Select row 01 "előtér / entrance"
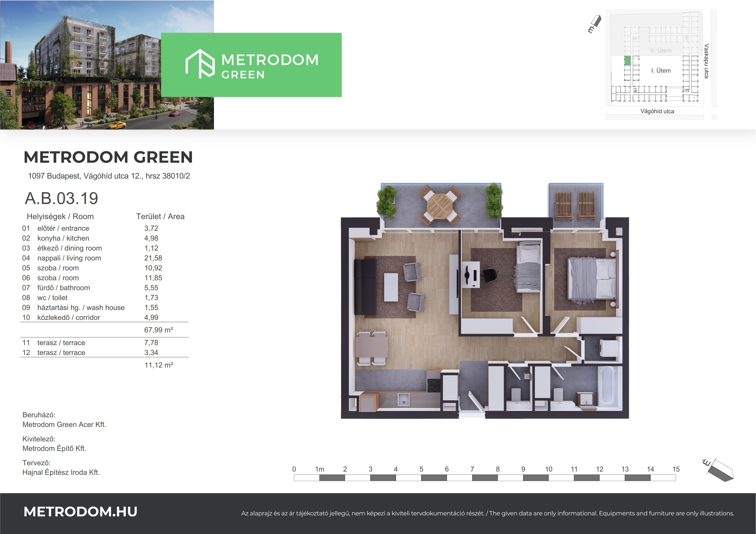Screen dimensions: 756x534 coord(104,228)
